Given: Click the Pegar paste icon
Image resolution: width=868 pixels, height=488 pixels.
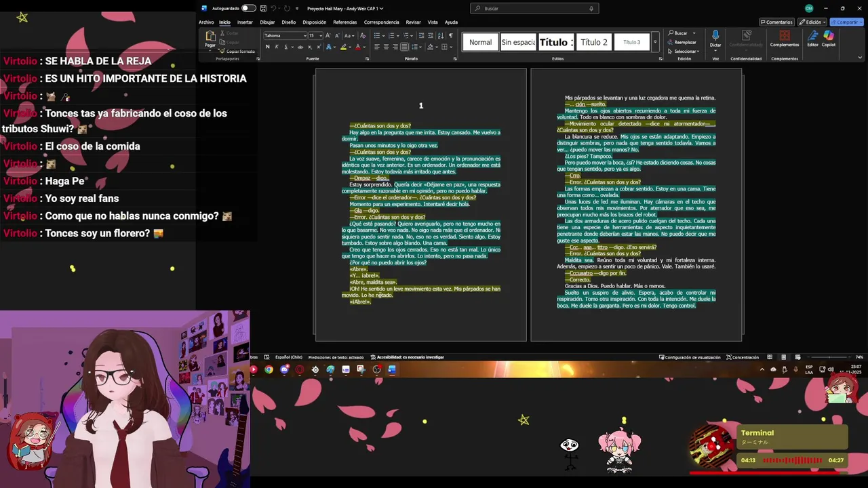Looking at the screenshot, I should [x=210, y=36].
